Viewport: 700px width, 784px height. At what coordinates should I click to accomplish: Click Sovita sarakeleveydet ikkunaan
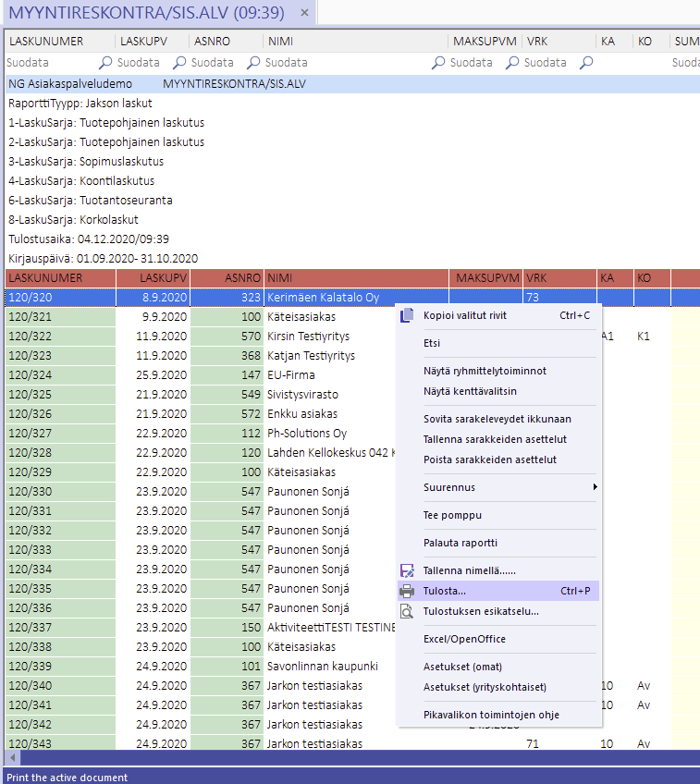click(497, 419)
